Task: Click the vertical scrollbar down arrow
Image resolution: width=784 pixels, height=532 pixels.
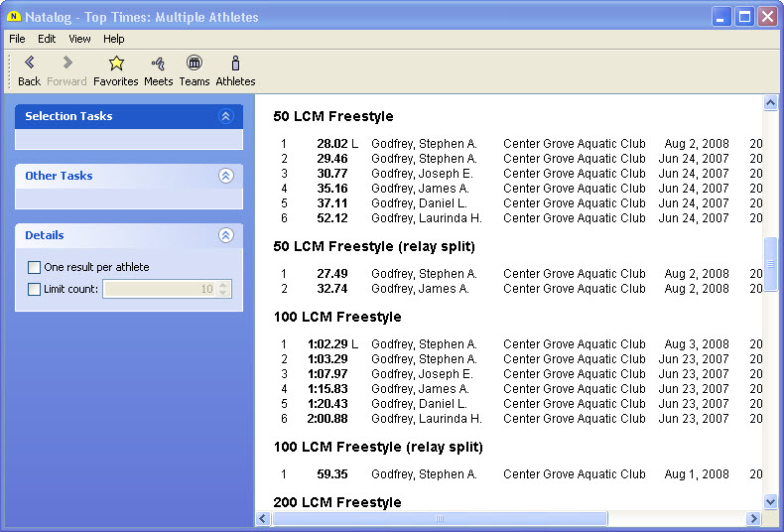Action: point(770,502)
